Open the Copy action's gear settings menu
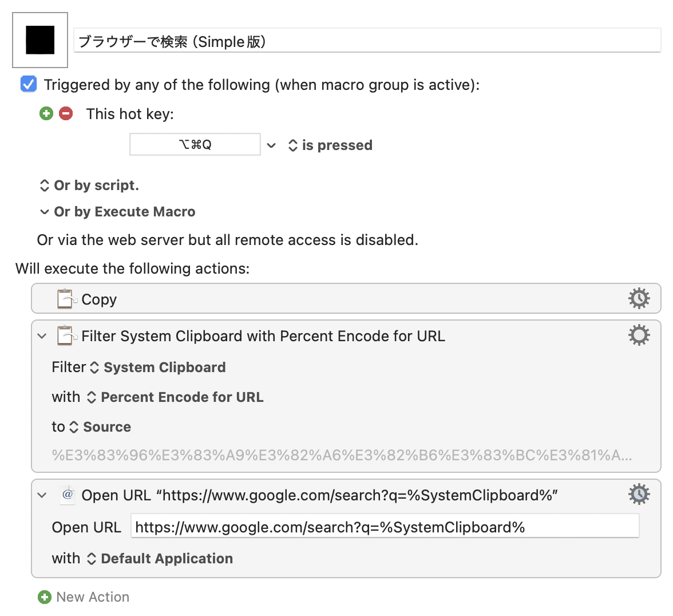Screen dimensions: 673x616 click(639, 298)
